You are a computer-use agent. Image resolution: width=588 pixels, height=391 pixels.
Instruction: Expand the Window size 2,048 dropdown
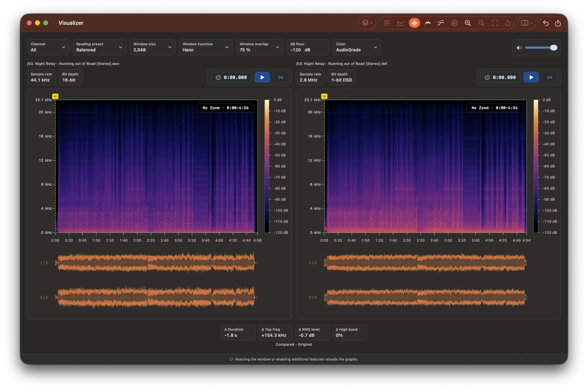(x=153, y=47)
